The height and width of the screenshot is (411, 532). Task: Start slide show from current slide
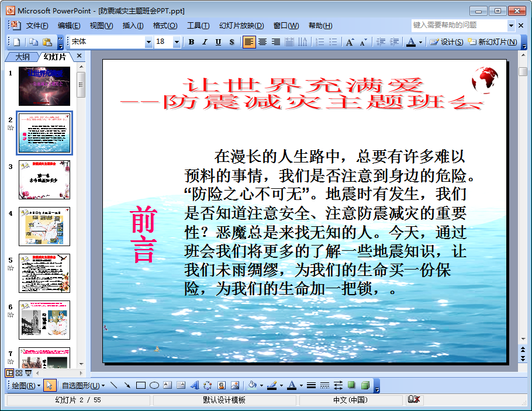point(28,374)
